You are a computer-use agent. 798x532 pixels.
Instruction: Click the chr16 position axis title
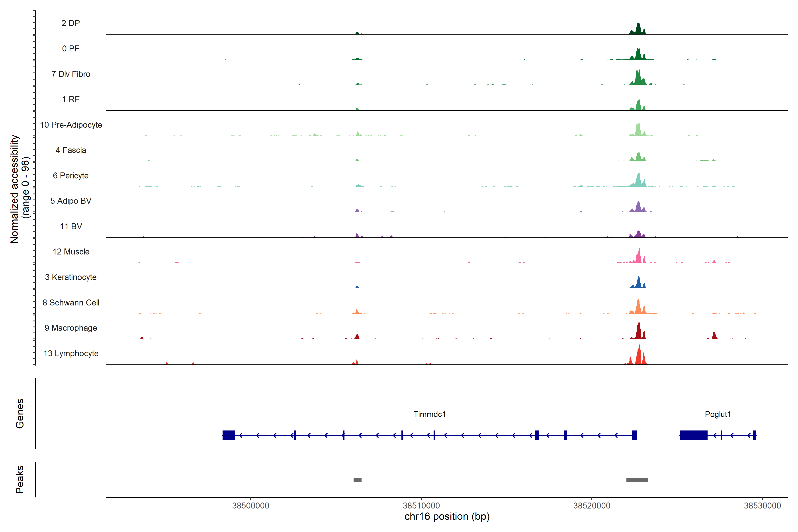point(447,516)
